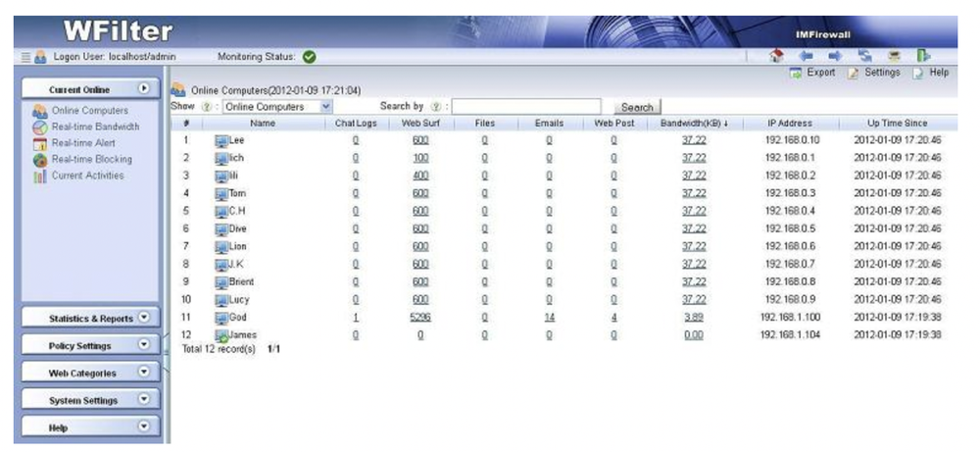Click the computer icon for Brient

[221, 282]
